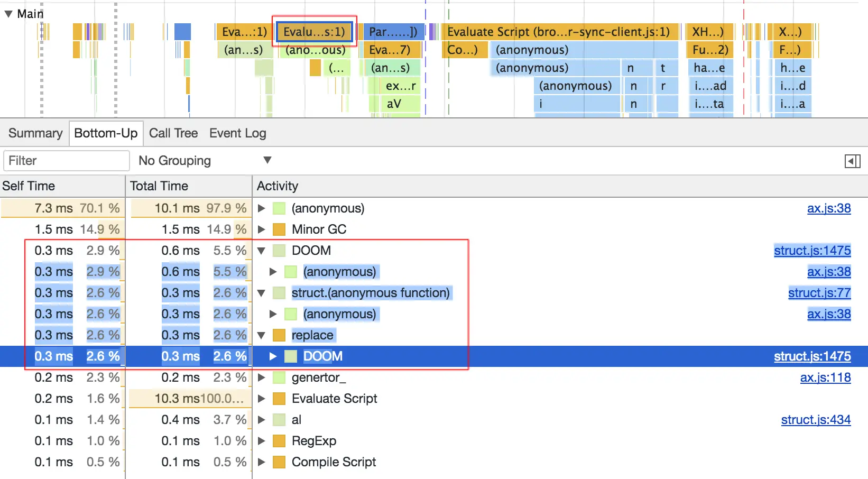Select the Bottom-Up tab
868x479 pixels.
coord(106,133)
